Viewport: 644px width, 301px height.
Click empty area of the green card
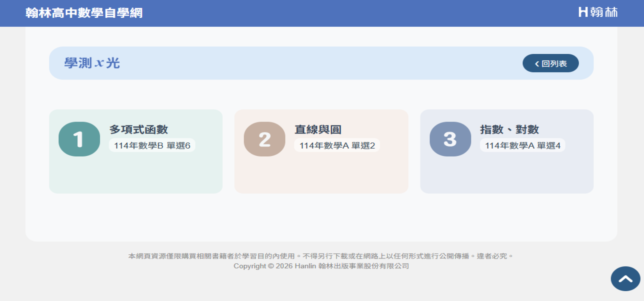click(135, 175)
